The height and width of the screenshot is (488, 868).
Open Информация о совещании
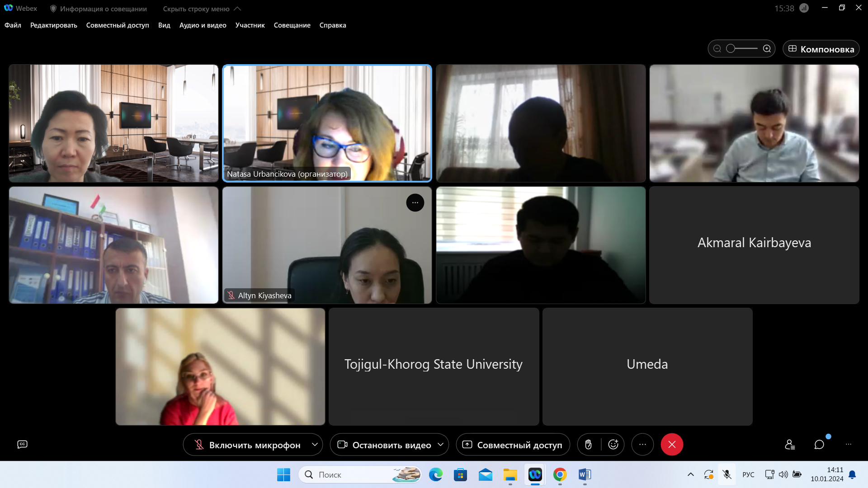(x=98, y=9)
